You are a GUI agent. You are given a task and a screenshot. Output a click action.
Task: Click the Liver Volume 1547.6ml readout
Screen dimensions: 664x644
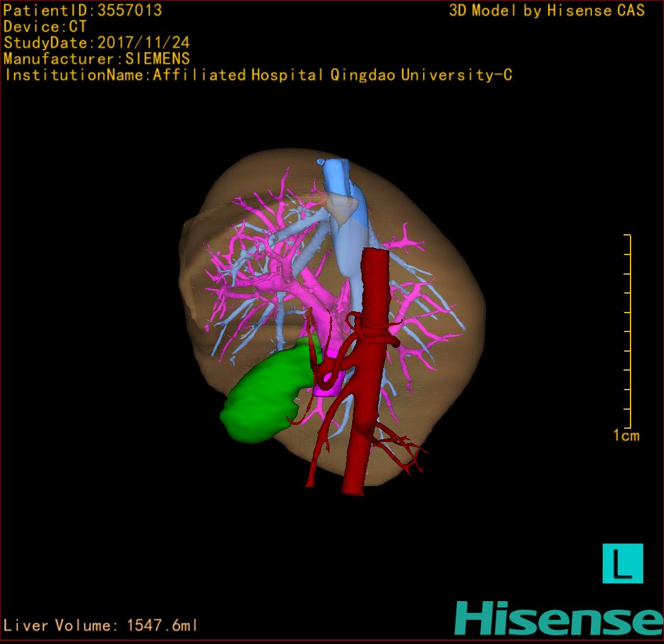click(x=101, y=626)
